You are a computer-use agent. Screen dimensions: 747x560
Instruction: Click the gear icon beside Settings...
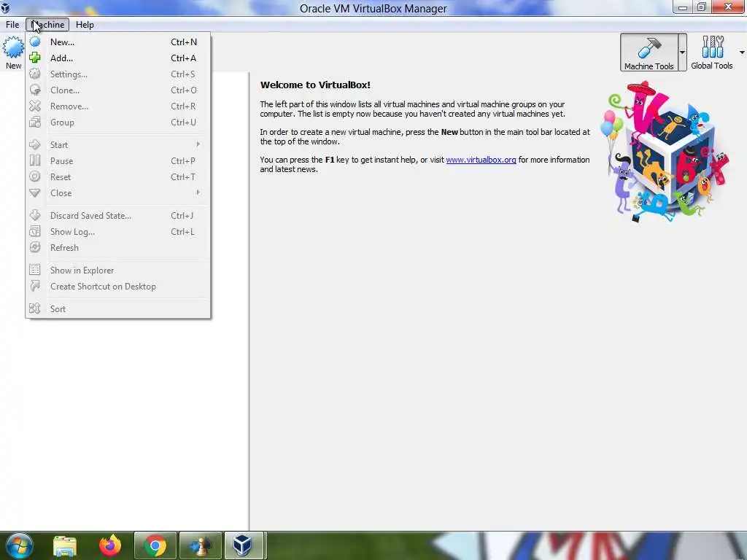(x=35, y=74)
